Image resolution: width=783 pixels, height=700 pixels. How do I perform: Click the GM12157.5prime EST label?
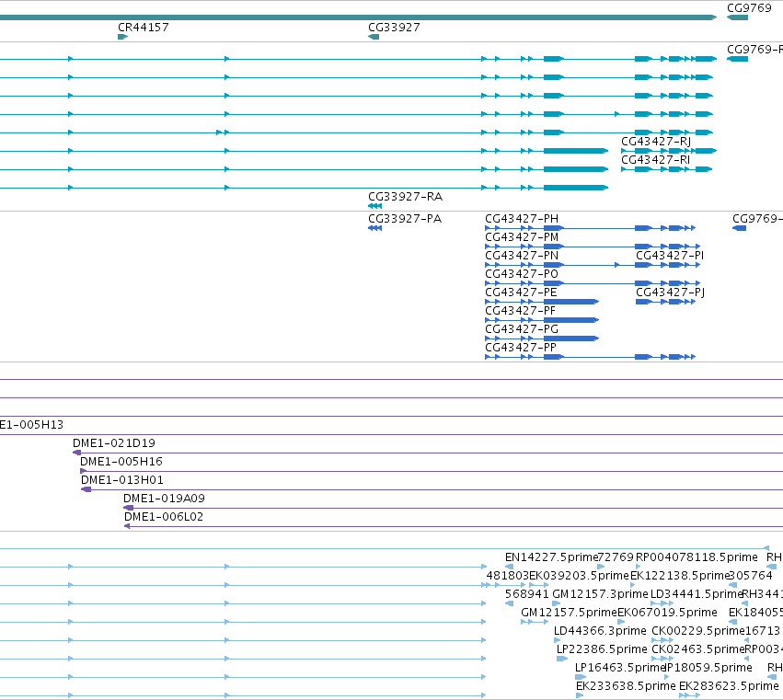[570, 613]
